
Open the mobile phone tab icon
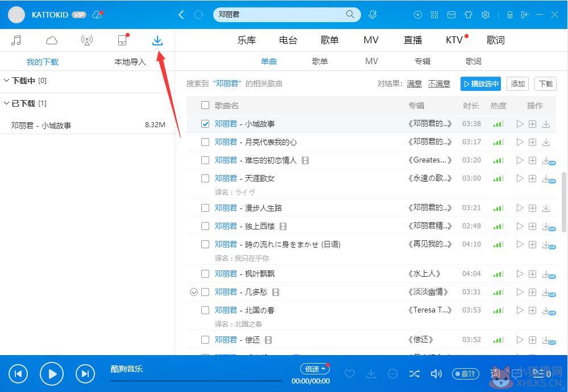click(x=122, y=40)
